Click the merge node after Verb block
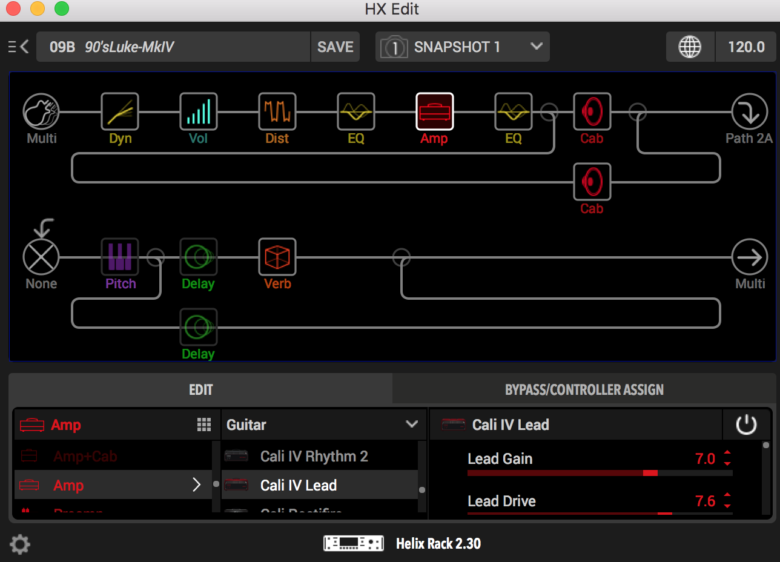 [401, 257]
